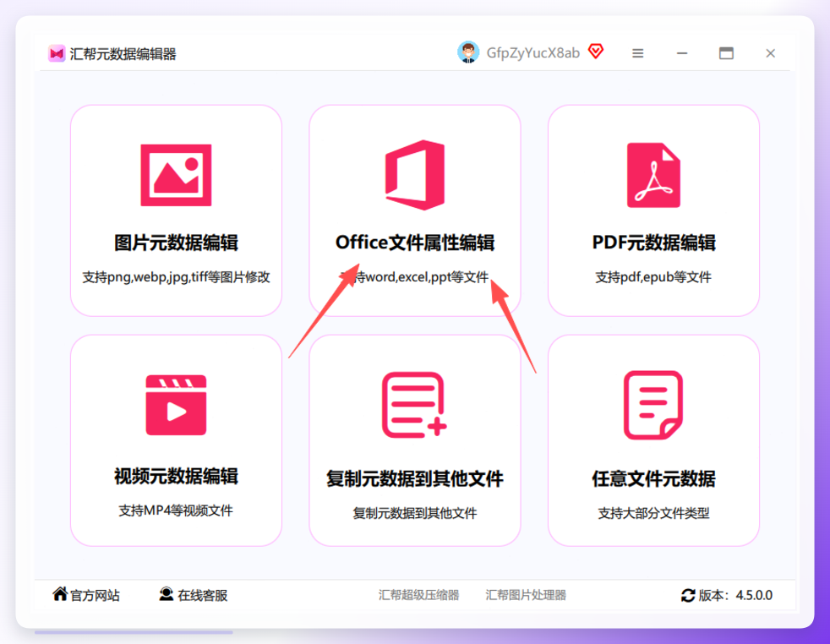Select 任意文件元数据 title

[x=653, y=479]
